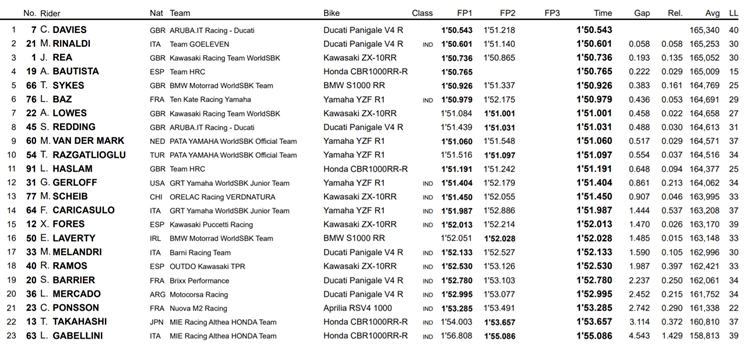Select T. RAZGATLIOGLU rider name
Screen dimensions: 745x361
pos(83,155)
